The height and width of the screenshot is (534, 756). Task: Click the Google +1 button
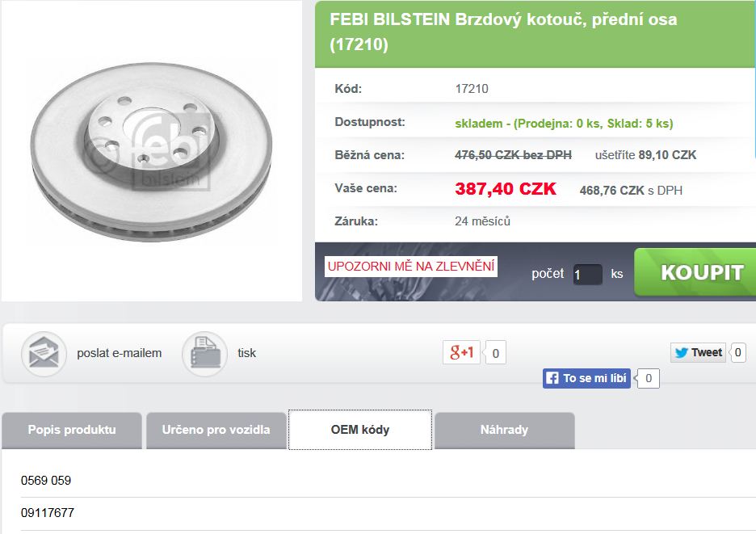(x=461, y=352)
